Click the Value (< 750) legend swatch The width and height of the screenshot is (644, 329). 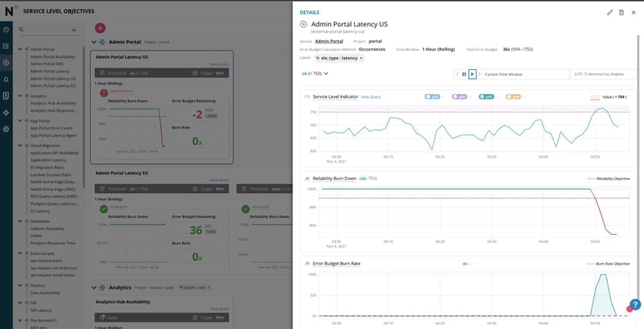point(595,97)
